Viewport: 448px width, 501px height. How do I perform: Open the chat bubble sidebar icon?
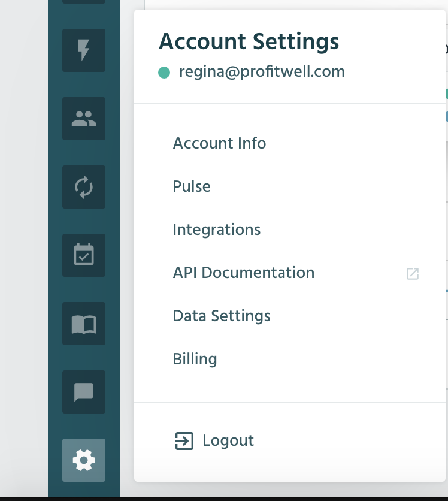(x=84, y=392)
